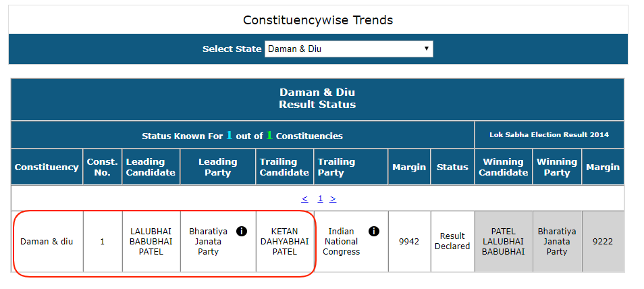Click the Winning Candidate column header
The image size is (644, 289).
click(x=503, y=167)
